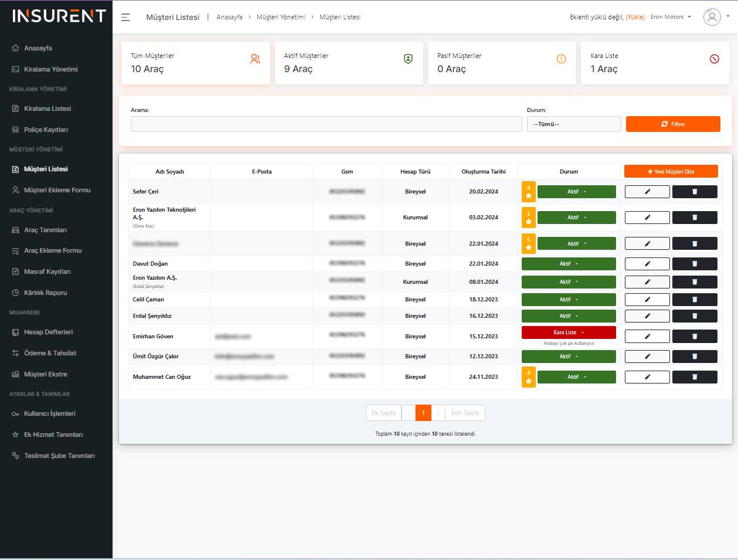Click into the Arama search field
Viewport: 738px width, 560px height.
(326, 124)
